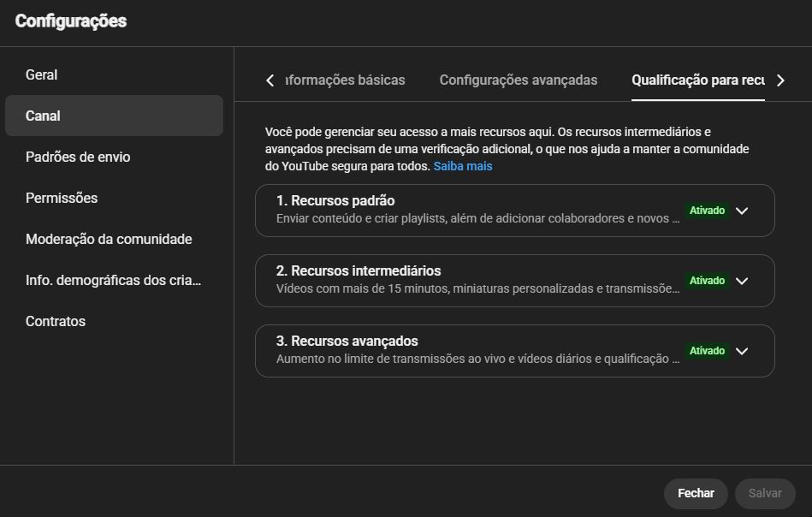The image size is (812, 517).
Task: Open Permissões in the sidebar
Action: (114, 198)
